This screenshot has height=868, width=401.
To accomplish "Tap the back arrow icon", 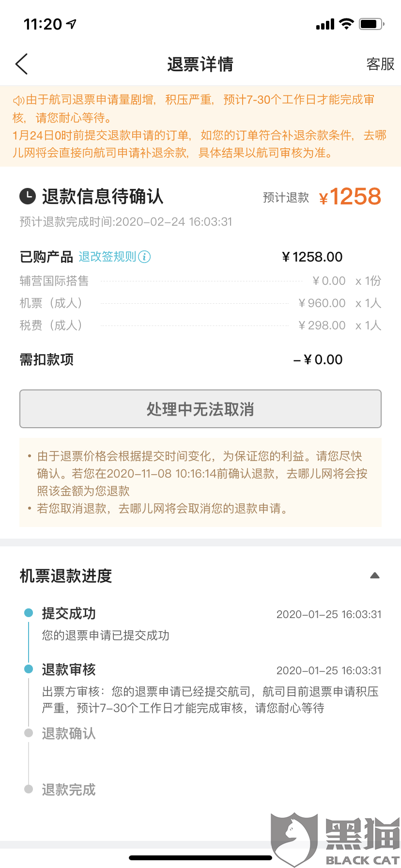I will [x=22, y=64].
